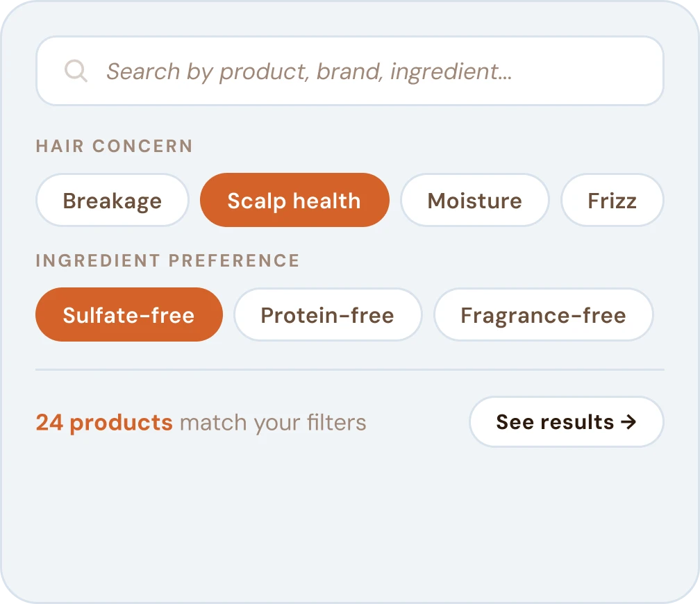Viewport: 700px width, 604px height.
Task: Select the Moisture filter chip
Action: tap(474, 200)
